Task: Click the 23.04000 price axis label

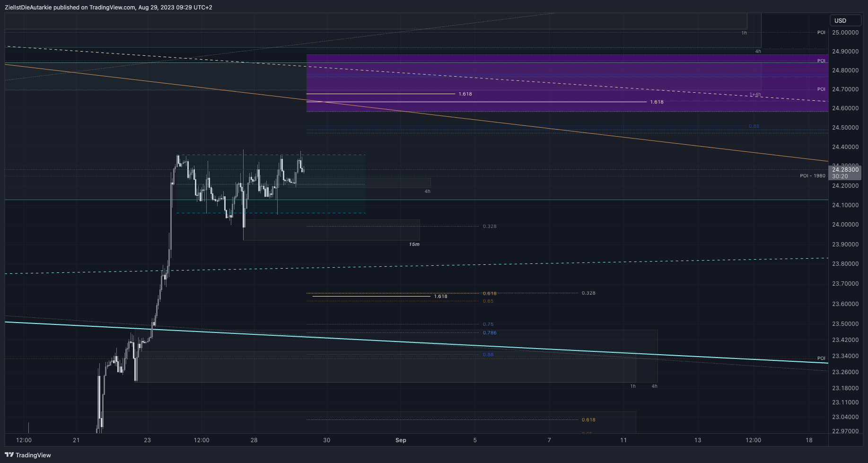Action: click(x=845, y=417)
